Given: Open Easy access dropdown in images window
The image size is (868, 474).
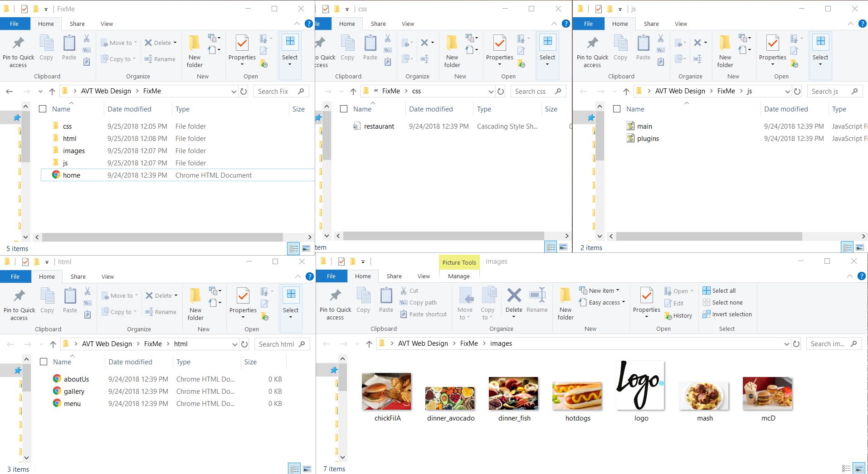Looking at the screenshot, I should click(x=623, y=302).
